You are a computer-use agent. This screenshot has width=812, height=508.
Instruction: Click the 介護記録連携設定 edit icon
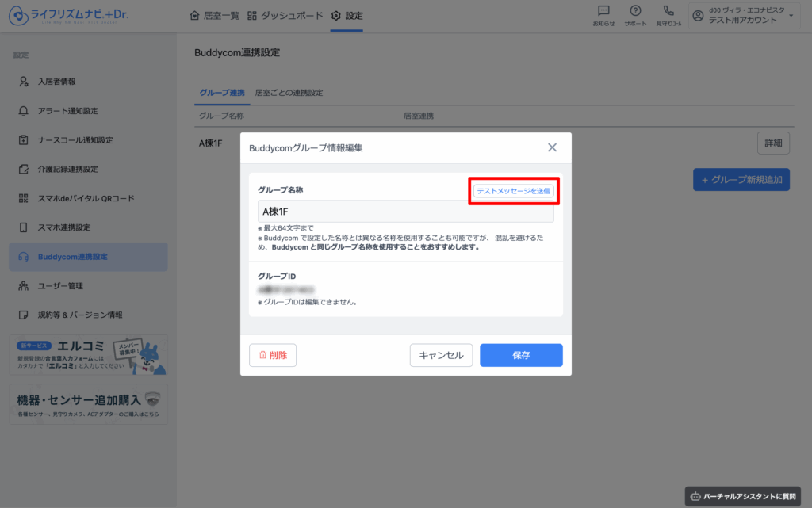coord(23,169)
